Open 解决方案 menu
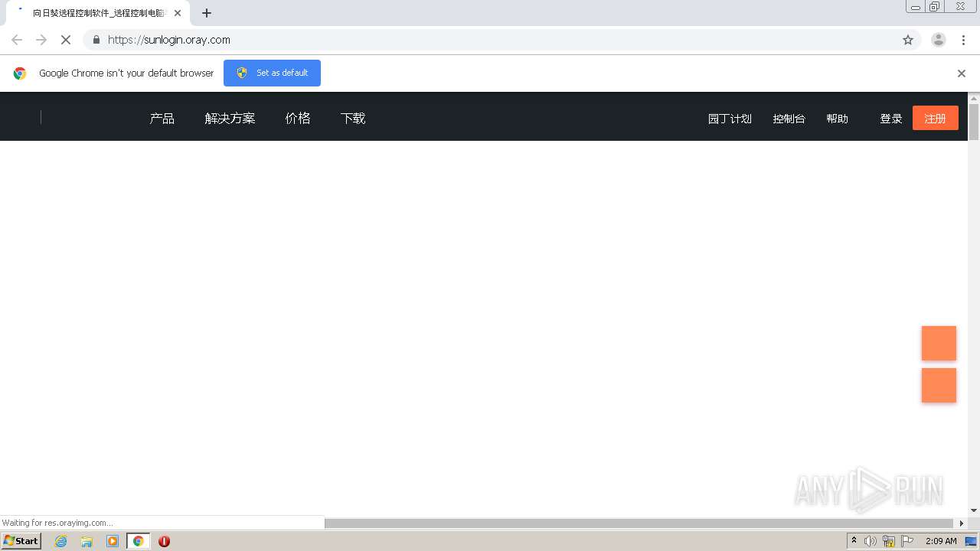Viewport: 980px width, 551px height. point(230,118)
